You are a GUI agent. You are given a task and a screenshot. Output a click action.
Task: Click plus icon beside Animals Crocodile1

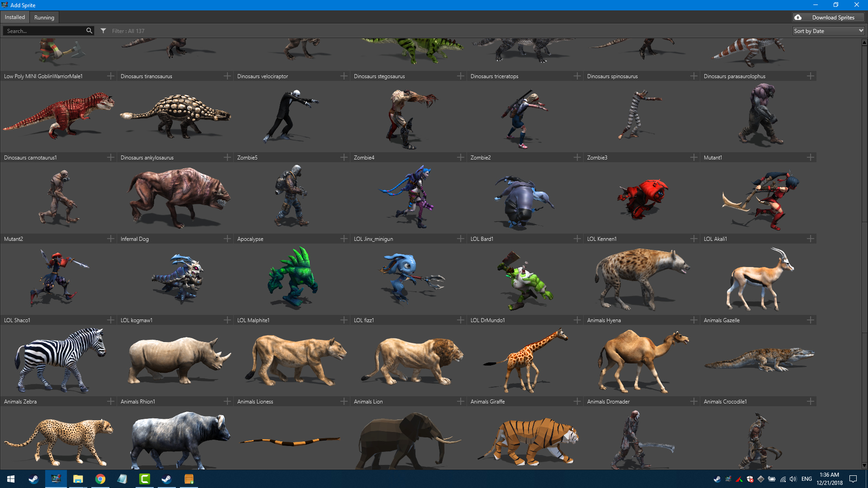click(811, 401)
